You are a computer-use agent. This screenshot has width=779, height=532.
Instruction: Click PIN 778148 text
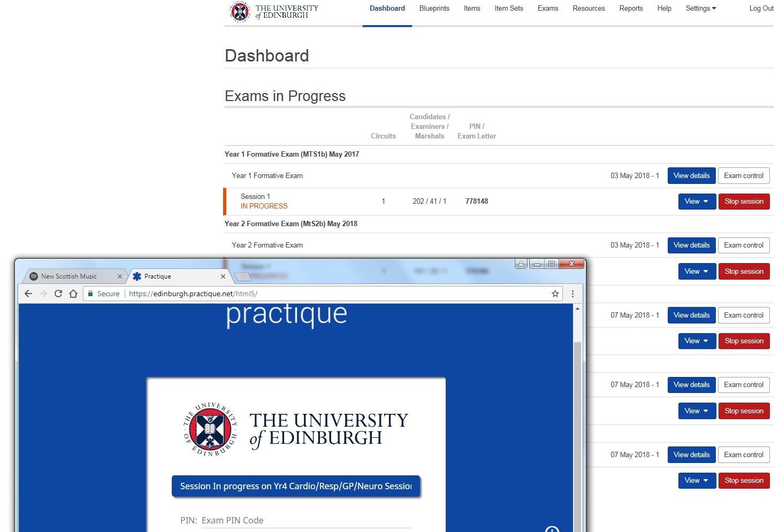477,202
